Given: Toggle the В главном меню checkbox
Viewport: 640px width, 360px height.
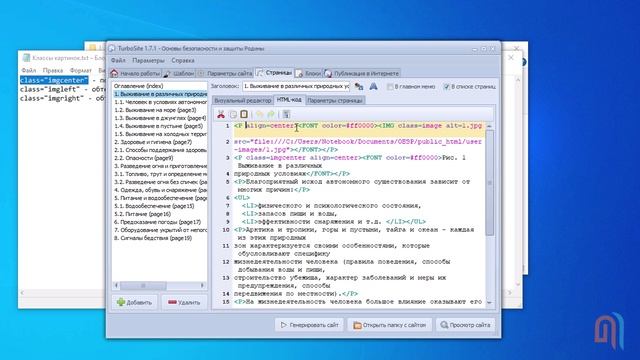Looking at the screenshot, I should coord(390,87).
